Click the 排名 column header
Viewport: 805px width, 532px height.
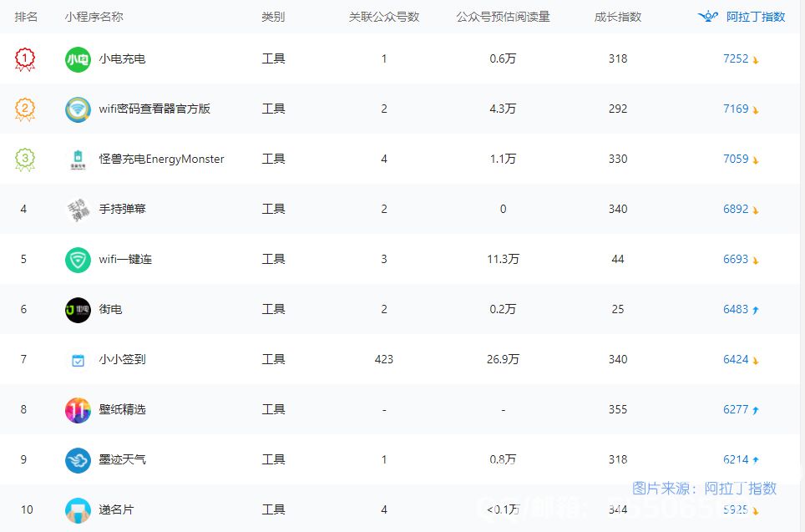click(x=26, y=17)
